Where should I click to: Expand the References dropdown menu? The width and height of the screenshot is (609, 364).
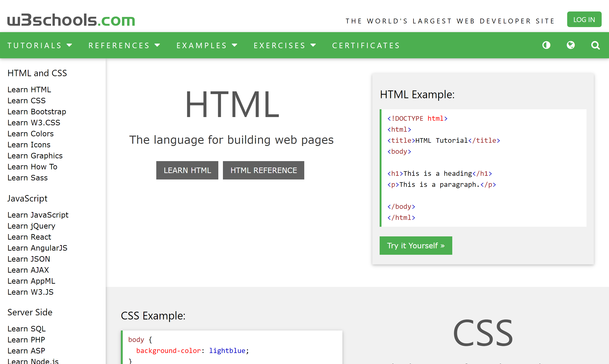pyautogui.click(x=124, y=45)
